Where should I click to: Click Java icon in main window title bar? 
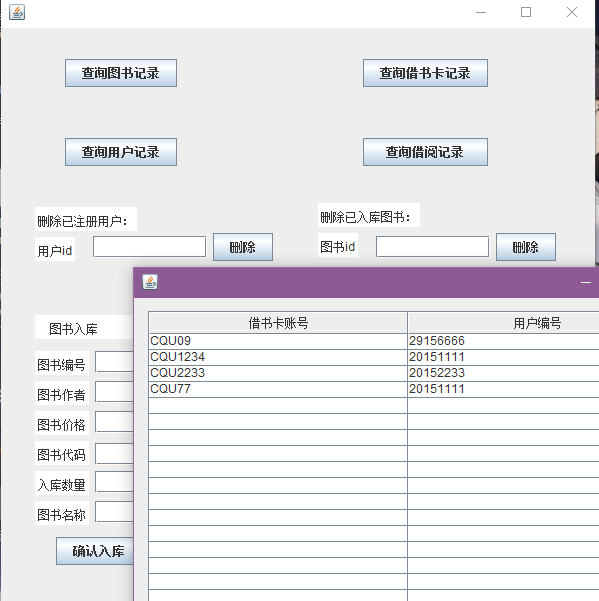[17, 12]
